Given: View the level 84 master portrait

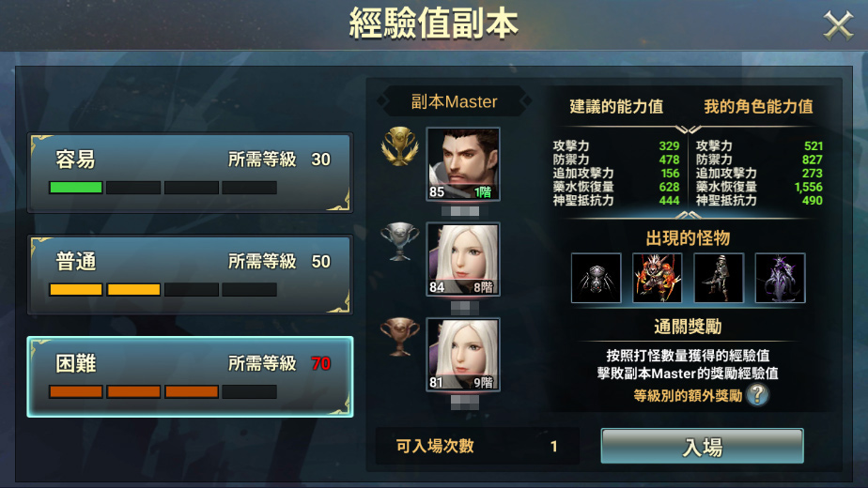Looking at the screenshot, I should click(463, 259).
